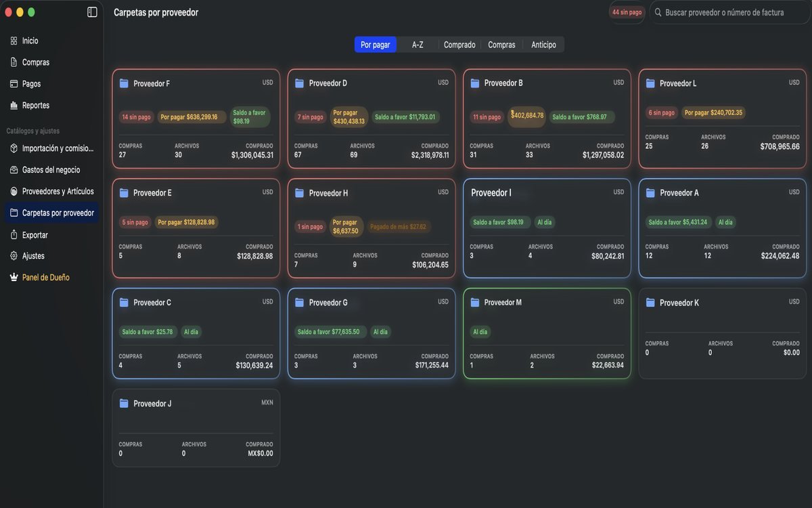Click the Ajustes gear icon
The height and width of the screenshot is (508, 812).
click(x=14, y=256)
